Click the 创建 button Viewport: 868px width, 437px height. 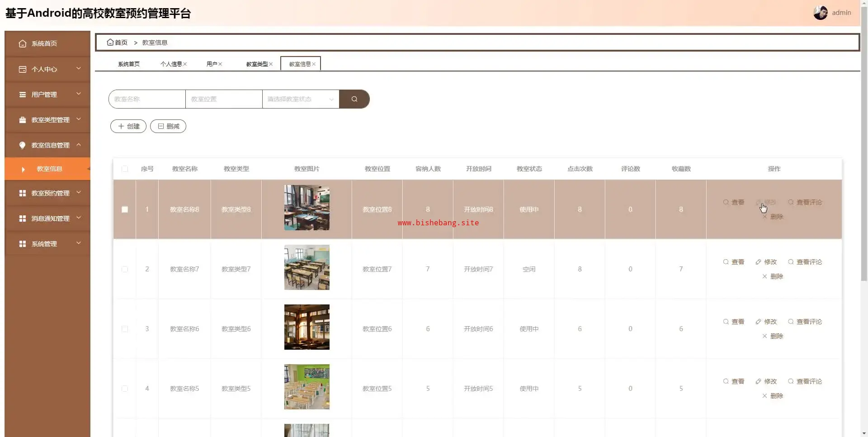coord(128,126)
